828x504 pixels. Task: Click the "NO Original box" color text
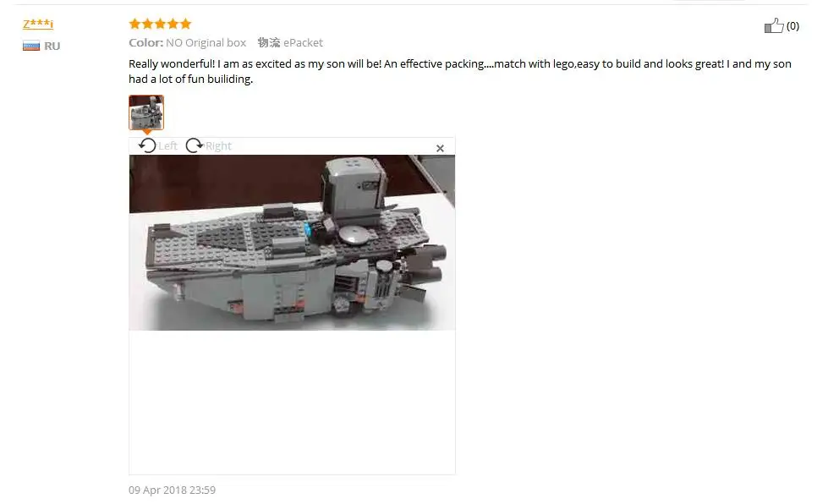[x=206, y=43]
